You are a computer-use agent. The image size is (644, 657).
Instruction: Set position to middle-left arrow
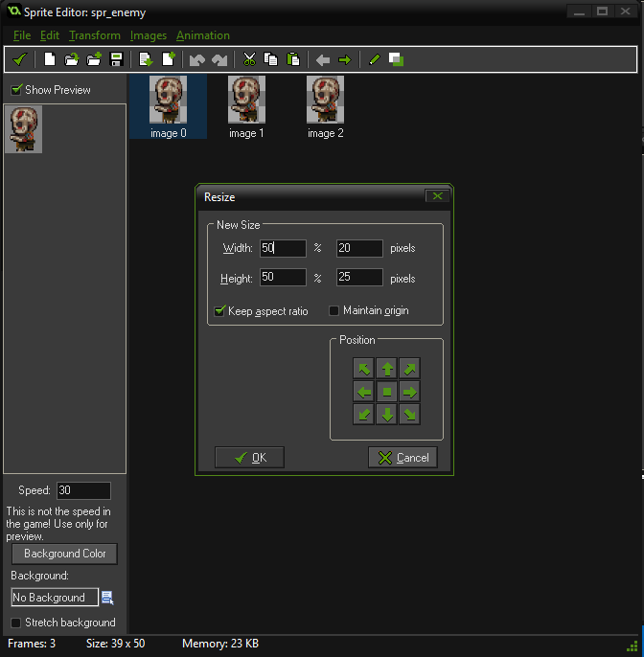click(x=363, y=392)
